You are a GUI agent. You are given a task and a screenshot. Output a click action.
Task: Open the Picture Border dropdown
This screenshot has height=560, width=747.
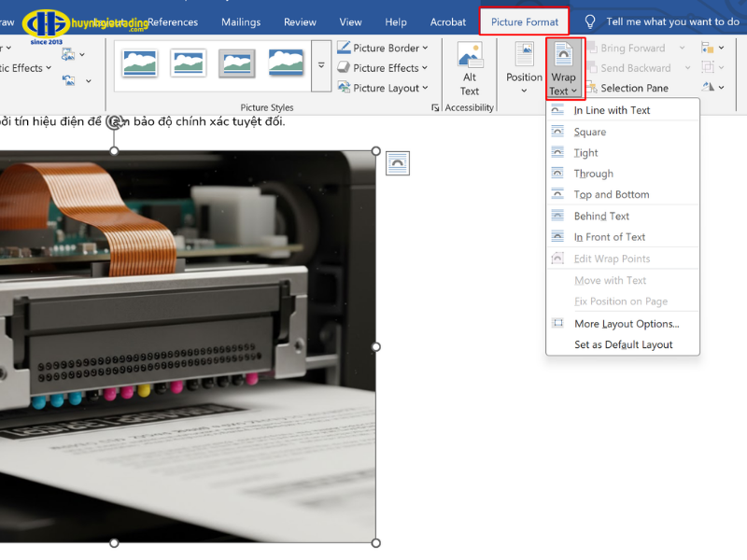click(383, 48)
